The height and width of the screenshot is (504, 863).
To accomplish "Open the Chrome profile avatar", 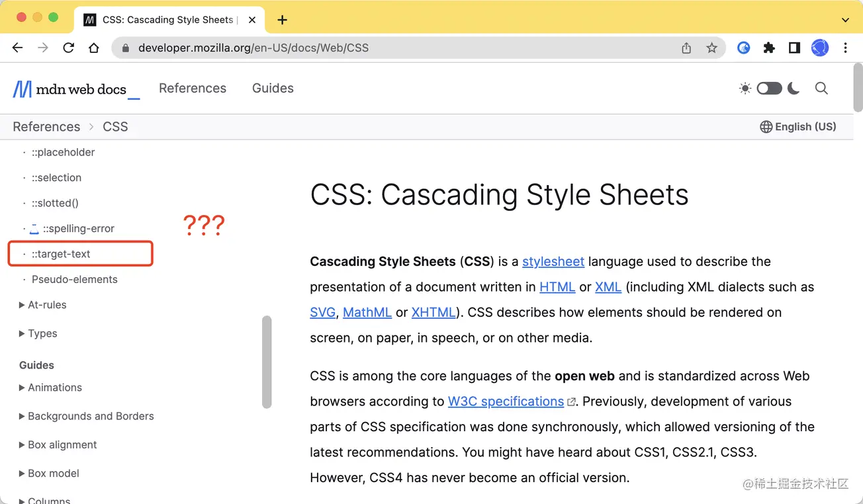I will 819,48.
